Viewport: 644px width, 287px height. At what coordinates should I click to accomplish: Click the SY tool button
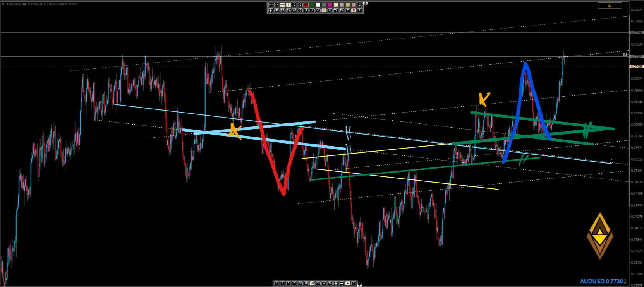(289, 10)
